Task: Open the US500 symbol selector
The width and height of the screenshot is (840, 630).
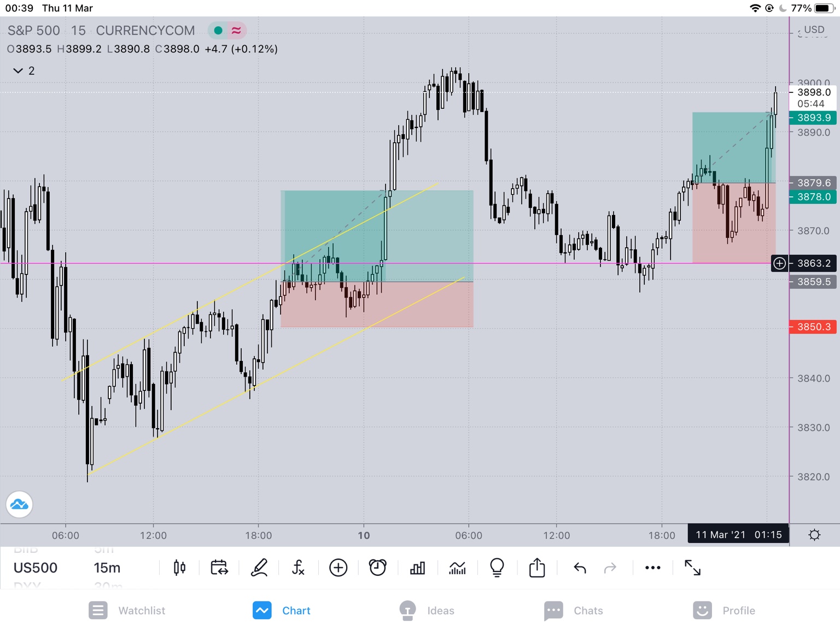Action: [36, 568]
